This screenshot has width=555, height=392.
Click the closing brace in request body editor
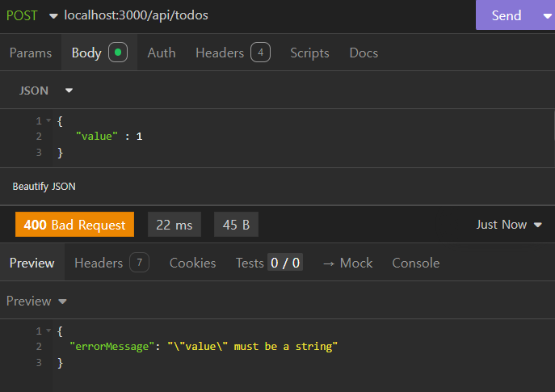tap(60, 153)
